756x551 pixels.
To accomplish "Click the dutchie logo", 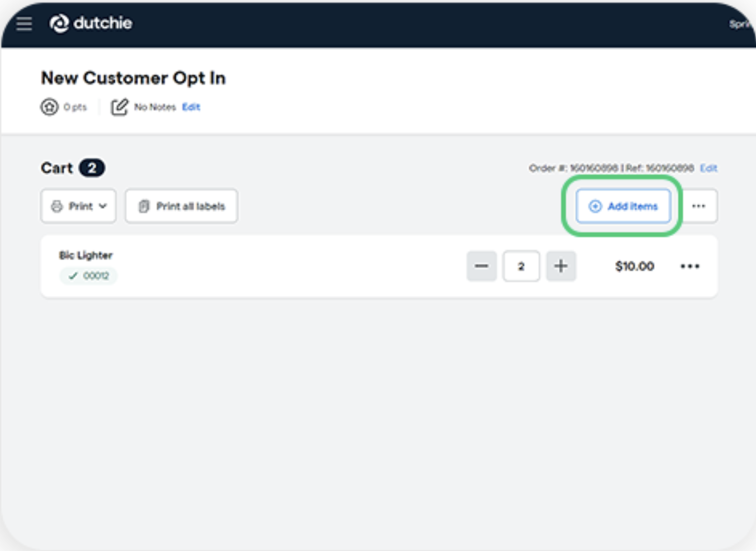I will pos(91,23).
